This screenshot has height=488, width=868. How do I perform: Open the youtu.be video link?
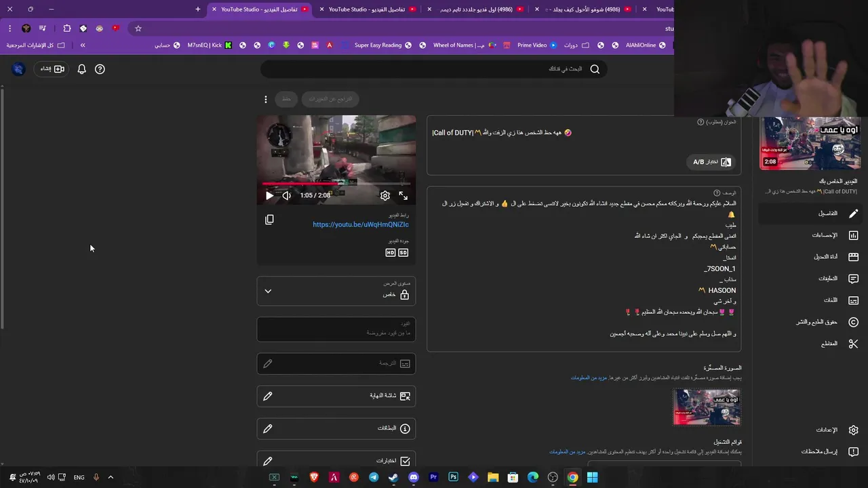(361, 224)
